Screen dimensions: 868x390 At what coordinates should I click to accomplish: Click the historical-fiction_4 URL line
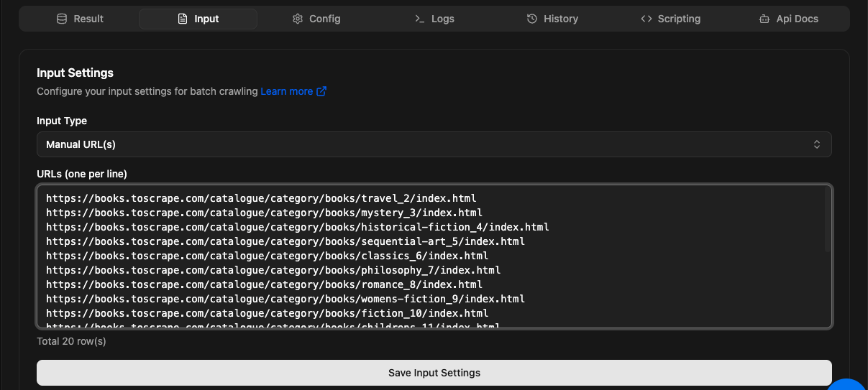[x=297, y=227]
